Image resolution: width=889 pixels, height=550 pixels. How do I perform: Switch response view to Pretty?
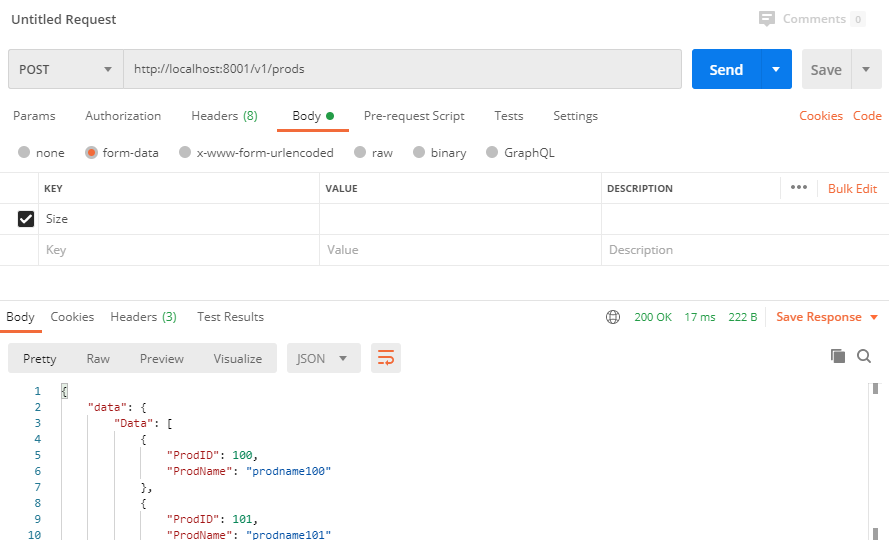click(x=40, y=358)
